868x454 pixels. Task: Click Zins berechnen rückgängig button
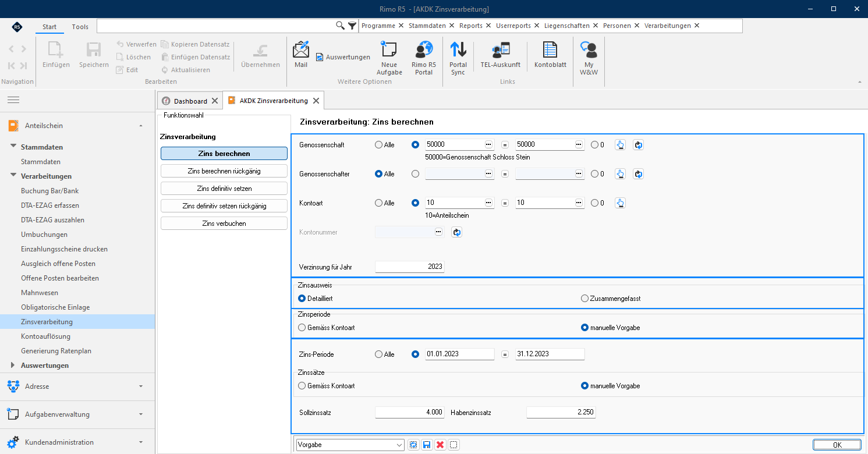click(224, 171)
